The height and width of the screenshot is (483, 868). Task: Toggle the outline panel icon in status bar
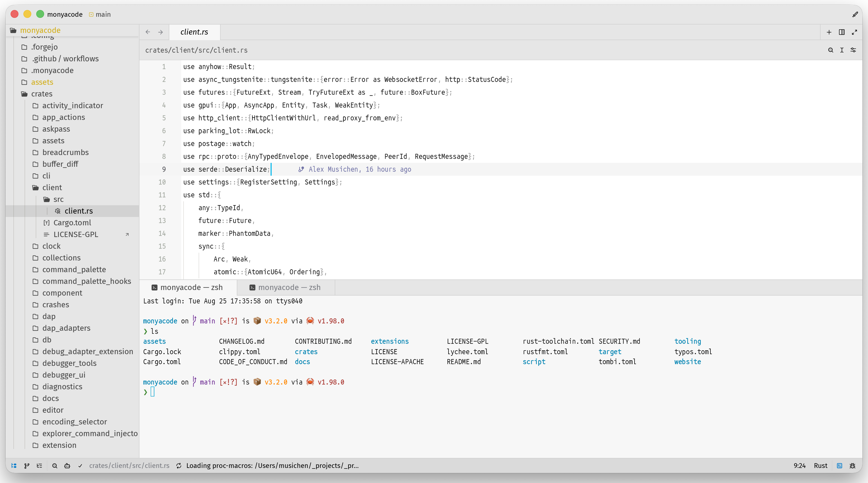tap(39, 465)
